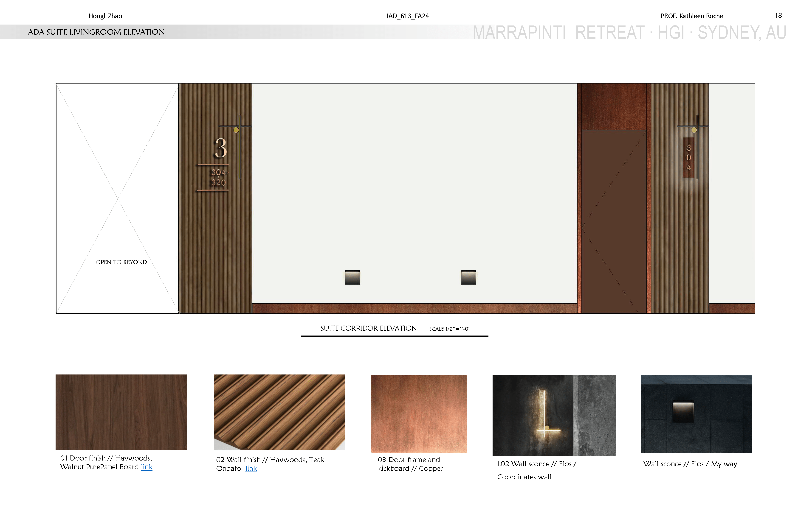Open the Teak Ondato link
The width and height of the screenshot is (812, 525).
251,468
